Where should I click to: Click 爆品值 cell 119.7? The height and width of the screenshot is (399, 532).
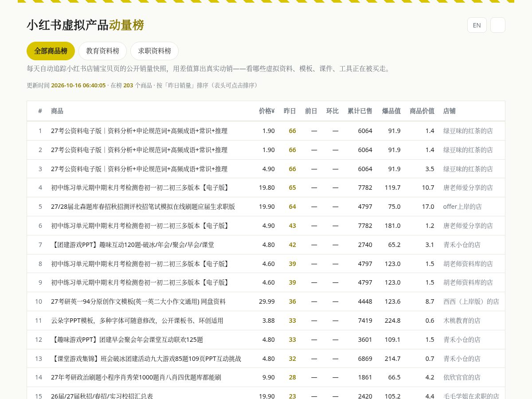(x=393, y=188)
